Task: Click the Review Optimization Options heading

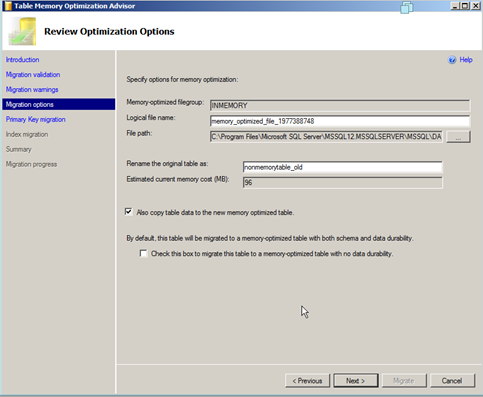Action: click(109, 31)
